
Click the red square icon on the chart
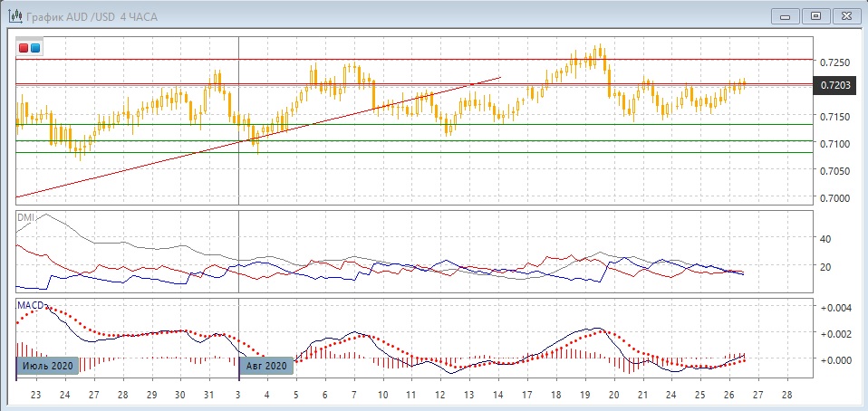pyautogui.click(x=24, y=48)
